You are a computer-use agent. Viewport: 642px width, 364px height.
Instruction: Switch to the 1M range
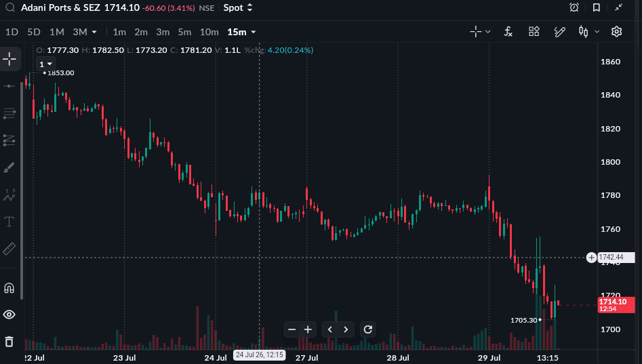click(x=57, y=32)
